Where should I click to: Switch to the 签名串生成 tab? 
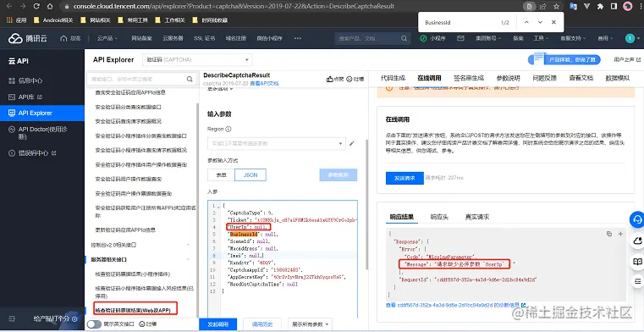[x=468, y=78]
